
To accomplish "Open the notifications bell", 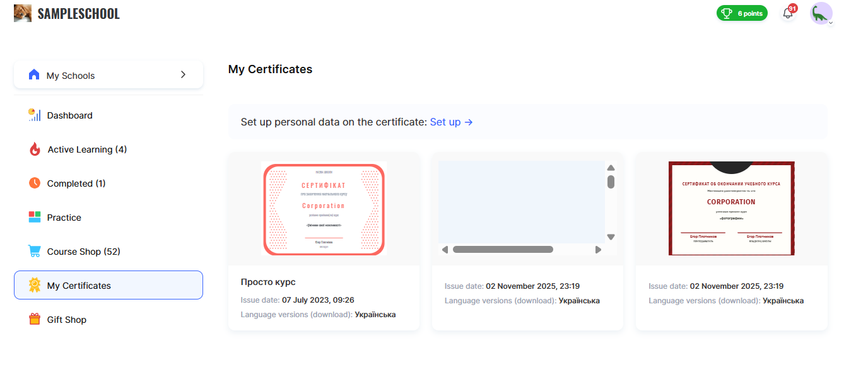I will (788, 13).
